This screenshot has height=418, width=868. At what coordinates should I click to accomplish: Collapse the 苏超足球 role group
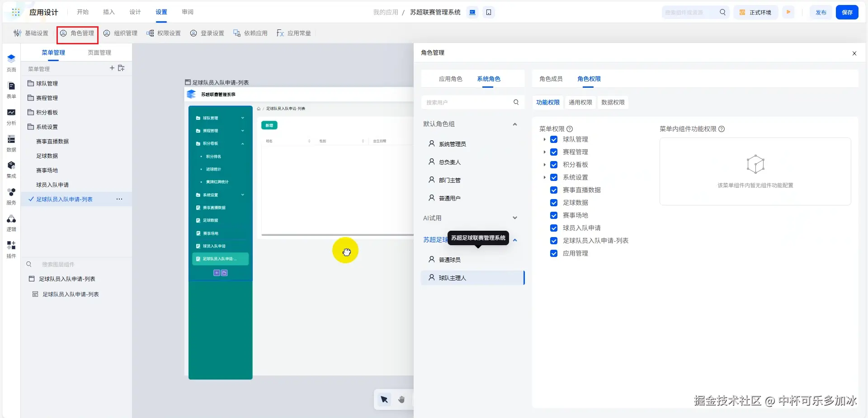[515, 240]
